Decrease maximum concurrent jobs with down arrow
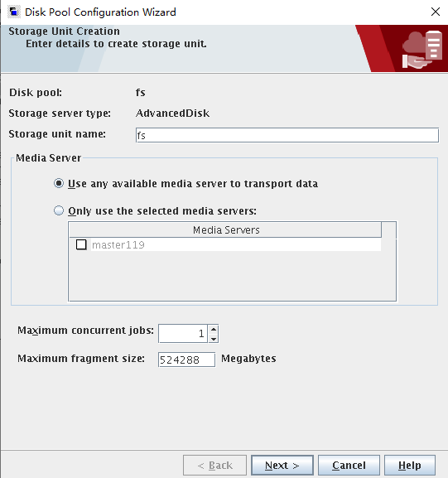This screenshot has width=448, height=478. (214, 338)
